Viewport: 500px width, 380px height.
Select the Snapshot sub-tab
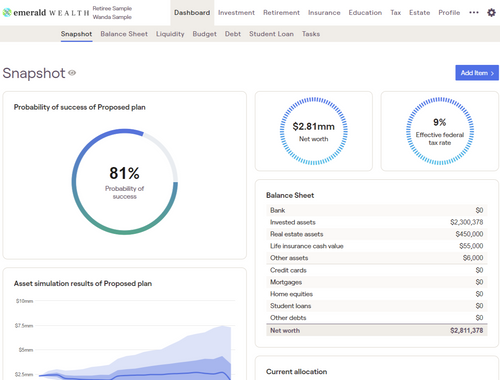(76, 34)
